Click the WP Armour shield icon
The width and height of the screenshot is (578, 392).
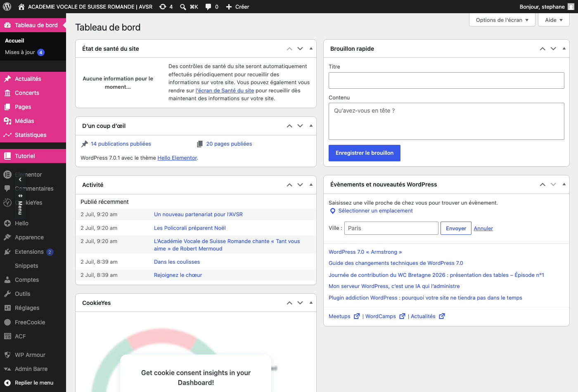coord(7,355)
